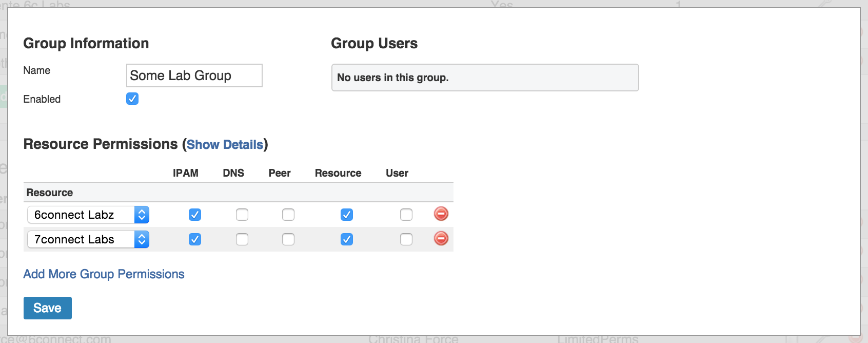Image resolution: width=868 pixels, height=343 pixels.
Task: Enable DNS permission for 6connect Labz
Action: pos(242,215)
